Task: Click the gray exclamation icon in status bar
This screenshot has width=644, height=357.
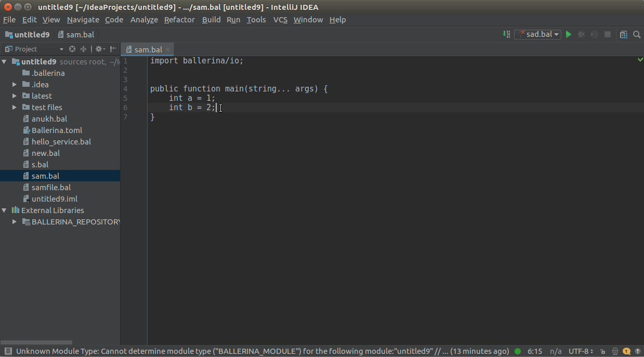Action: coord(638,352)
